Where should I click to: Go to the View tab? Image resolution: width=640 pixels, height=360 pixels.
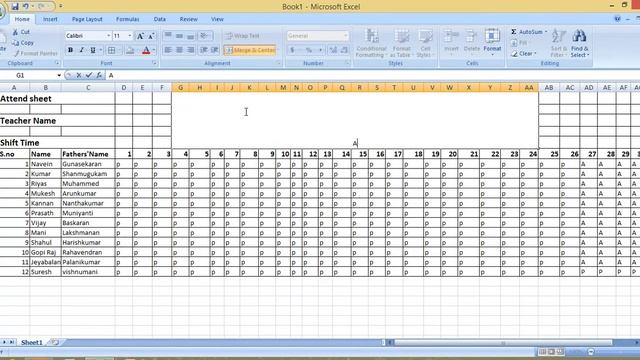point(217,19)
